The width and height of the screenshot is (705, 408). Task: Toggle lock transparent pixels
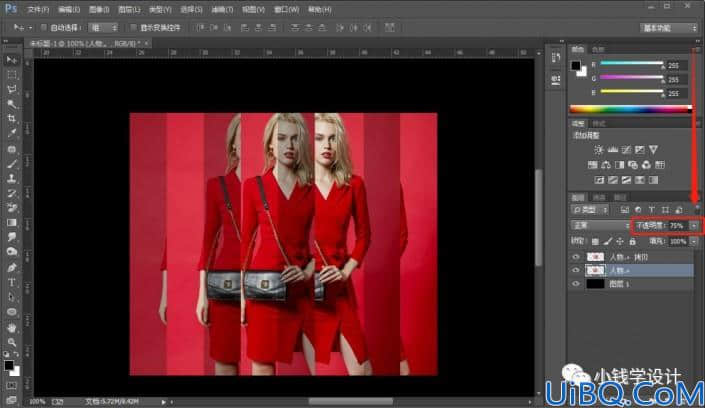pos(595,242)
